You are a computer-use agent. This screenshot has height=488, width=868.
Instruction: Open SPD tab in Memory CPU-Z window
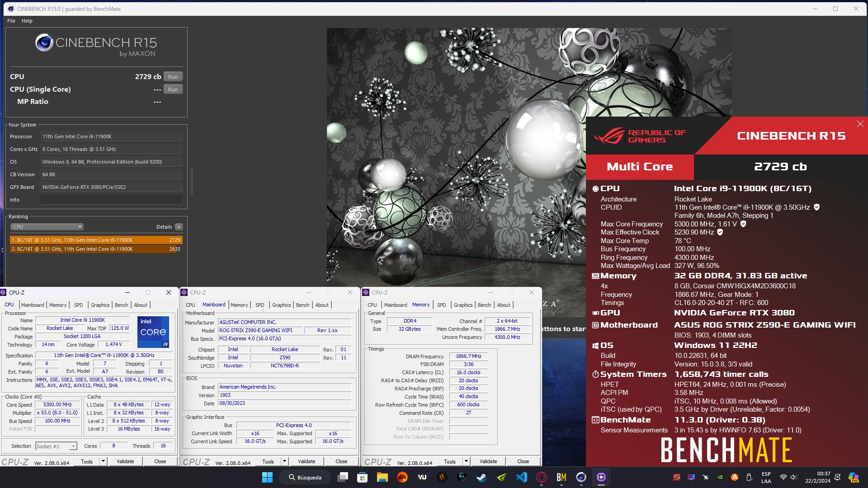click(x=442, y=305)
